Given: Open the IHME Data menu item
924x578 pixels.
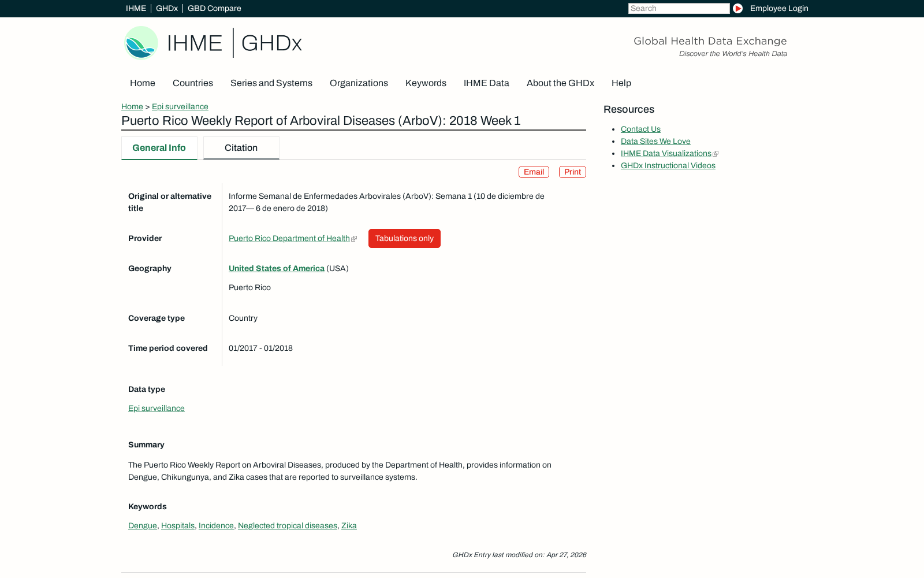Looking at the screenshot, I should coord(486,83).
